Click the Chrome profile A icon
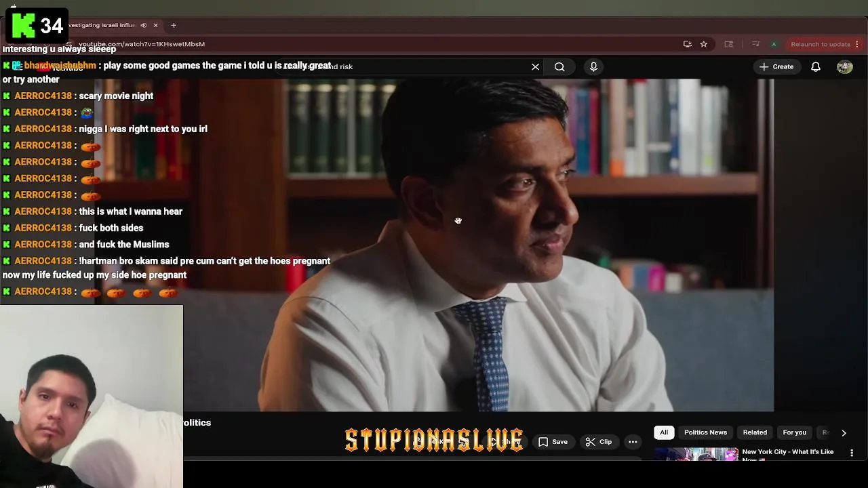The height and width of the screenshot is (488, 868). tap(774, 44)
